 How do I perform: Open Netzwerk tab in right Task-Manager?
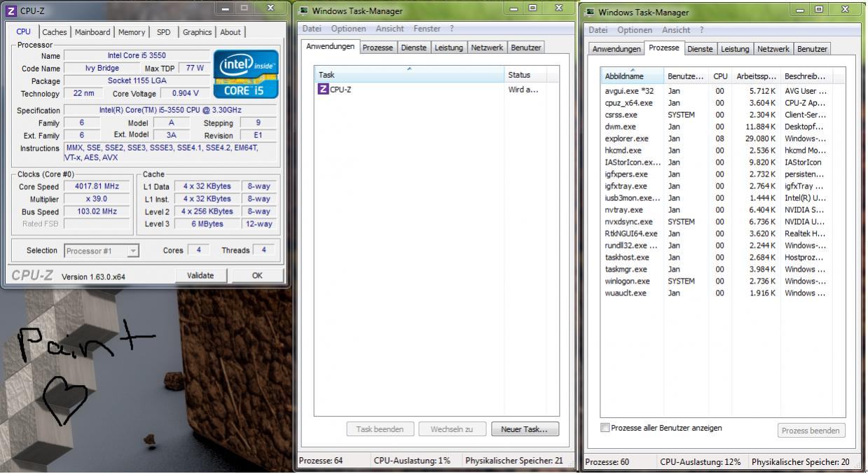773,49
